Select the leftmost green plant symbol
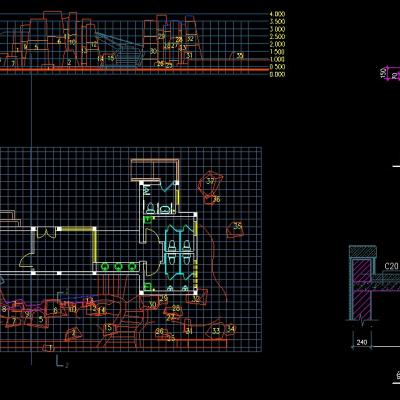Viewport: 400px width, 400px height. coord(104,266)
